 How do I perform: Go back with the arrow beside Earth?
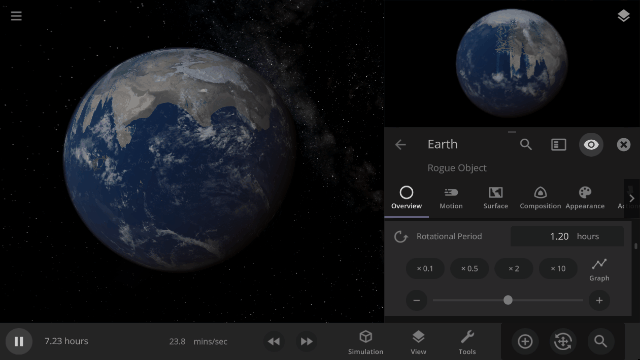(400, 144)
